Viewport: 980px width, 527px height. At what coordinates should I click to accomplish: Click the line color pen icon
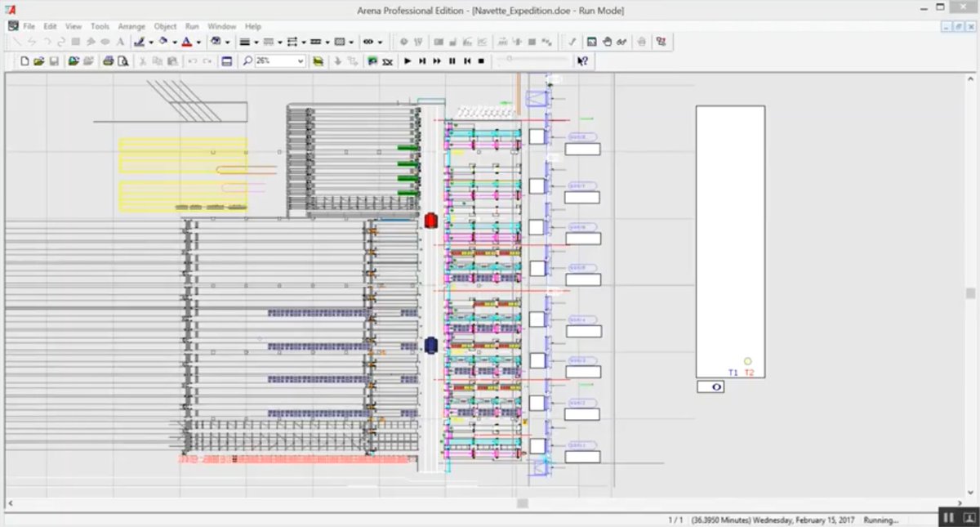point(139,42)
